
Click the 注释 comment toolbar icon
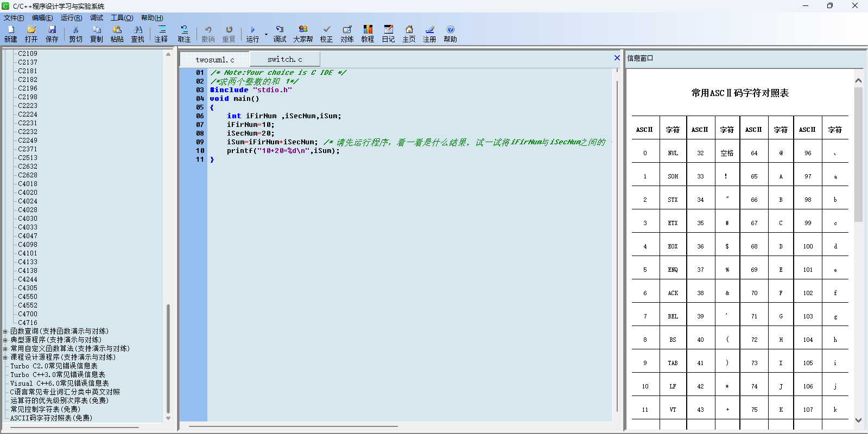click(161, 33)
